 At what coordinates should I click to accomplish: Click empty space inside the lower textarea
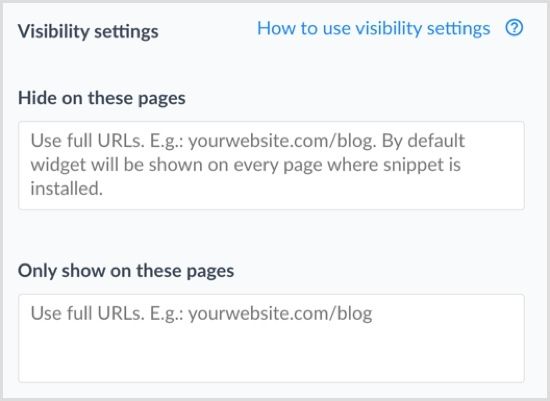[271, 354]
